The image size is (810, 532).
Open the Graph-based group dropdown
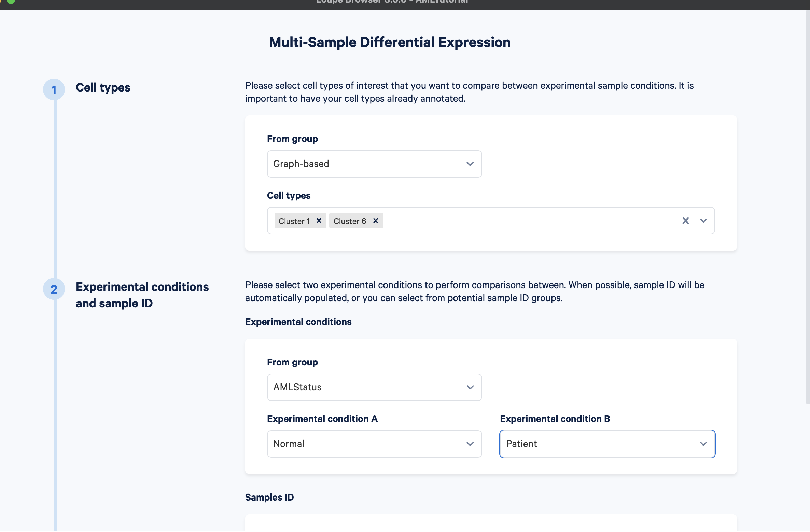374,164
